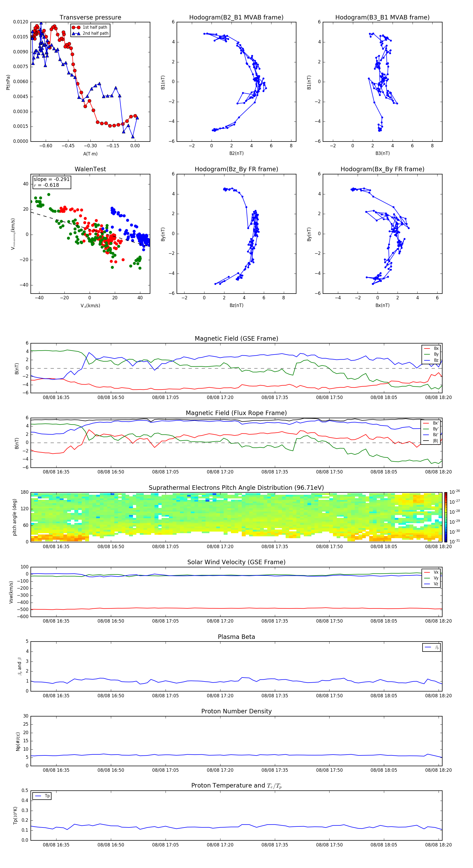The width and height of the screenshot is (473, 868).
Task: Click '08/08 18:05' tick under pitch angle panel
Action: coord(384,547)
